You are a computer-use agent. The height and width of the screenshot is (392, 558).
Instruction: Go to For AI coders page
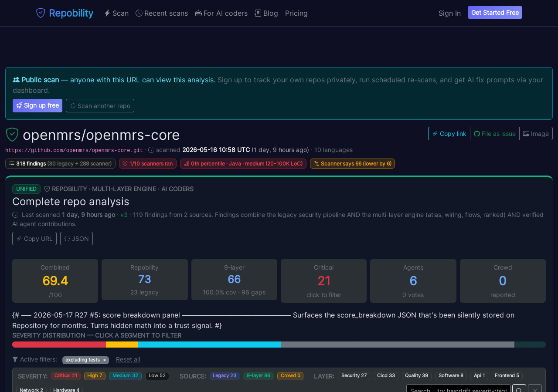[221, 13]
